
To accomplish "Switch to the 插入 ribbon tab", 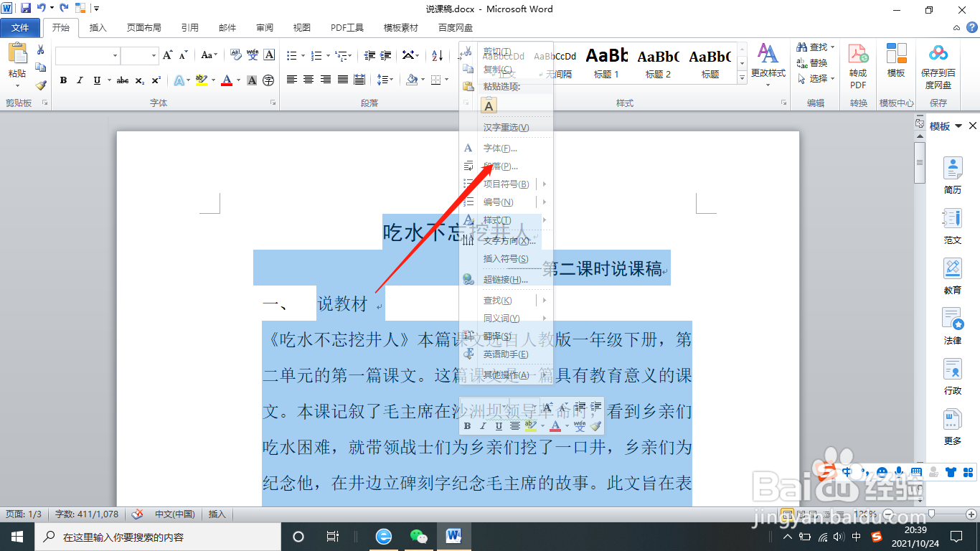I will pos(98,28).
